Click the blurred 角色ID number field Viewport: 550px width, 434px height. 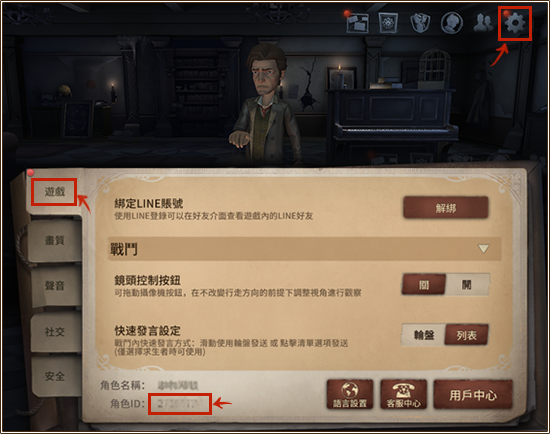(180, 404)
